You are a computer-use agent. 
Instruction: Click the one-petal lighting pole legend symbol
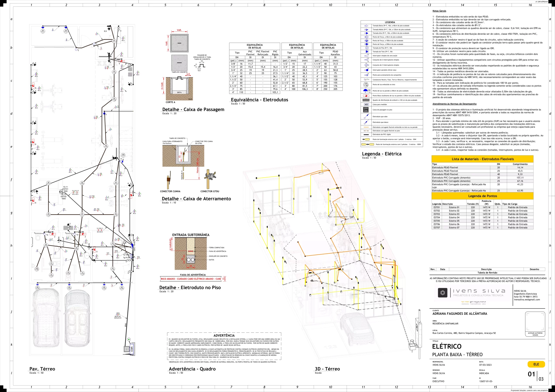pos(366,139)
